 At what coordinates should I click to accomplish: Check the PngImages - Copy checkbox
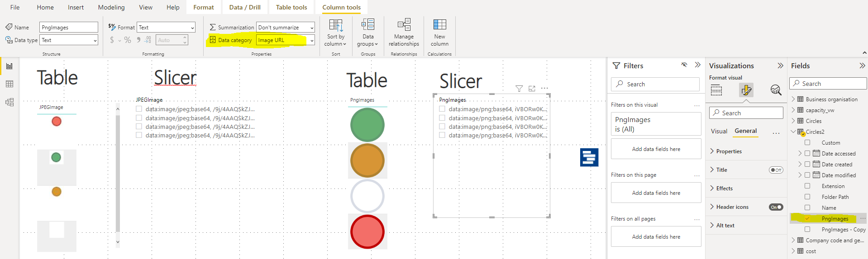tap(807, 229)
